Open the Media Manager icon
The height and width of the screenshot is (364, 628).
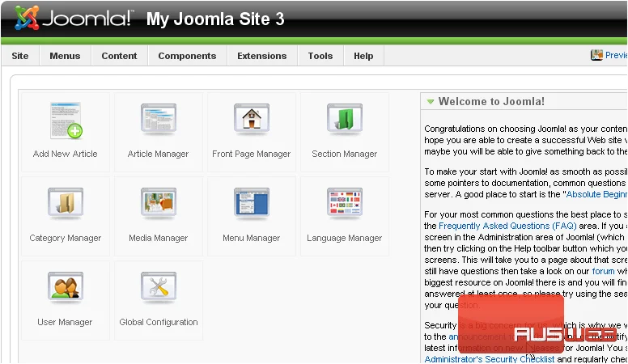click(x=159, y=203)
